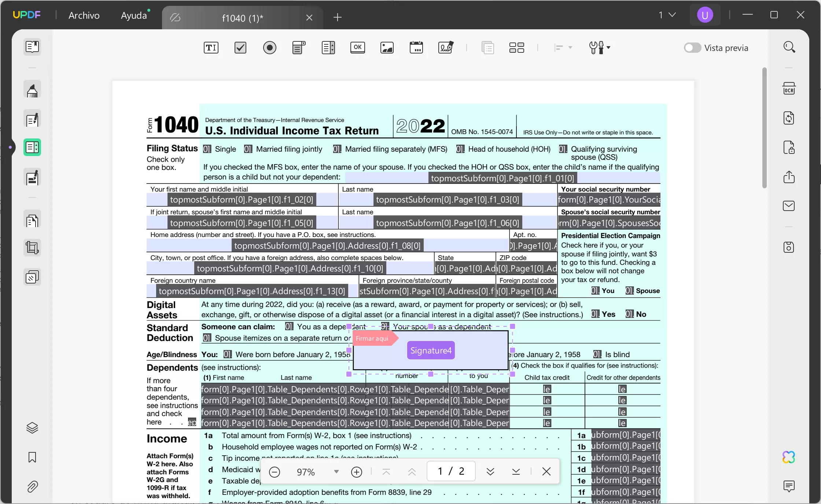Check the Single filing status box
This screenshot has width=821, height=504.
[x=207, y=149]
